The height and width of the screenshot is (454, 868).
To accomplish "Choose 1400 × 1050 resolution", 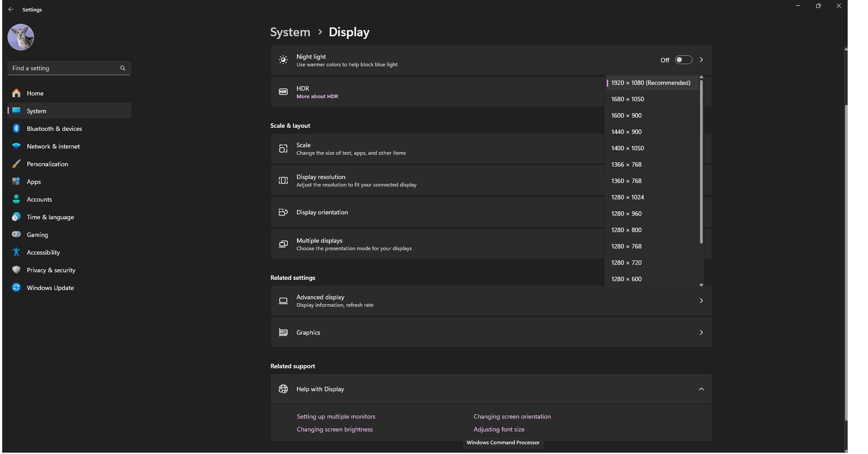I will 652,148.
